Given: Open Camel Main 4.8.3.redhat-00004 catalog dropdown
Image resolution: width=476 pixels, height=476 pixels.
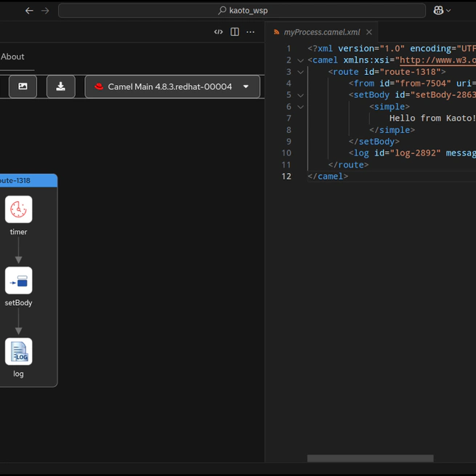Looking at the screenshot, I should pyautogui.click(x=172, y=86).
